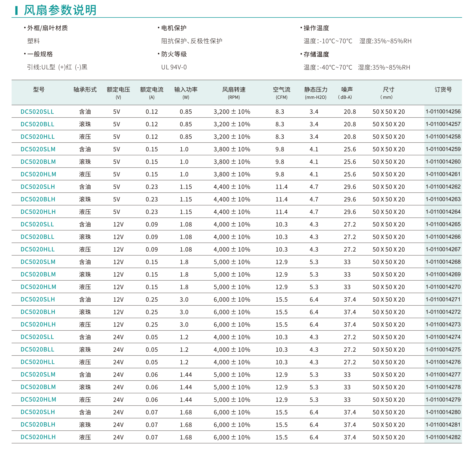Click 12.9 airflow in order 1-0110014268 row
Image resolution: width=476 pixels, height=455 pixels.
coord(282,262)
